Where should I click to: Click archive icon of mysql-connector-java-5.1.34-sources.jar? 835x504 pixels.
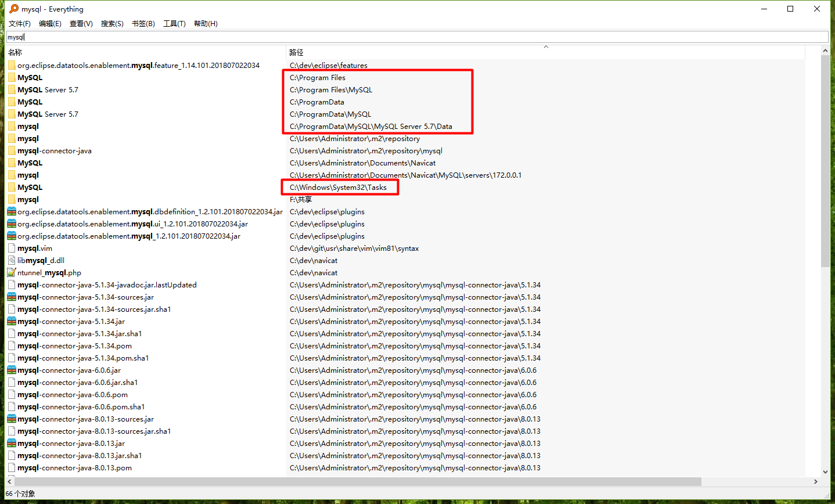(12, 297)
